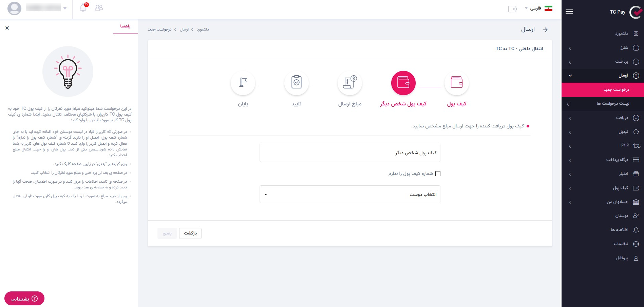Click the بازگشت button
Image resolution: width=644 pixels, height=307 pixels.
[x=190, y=233]
